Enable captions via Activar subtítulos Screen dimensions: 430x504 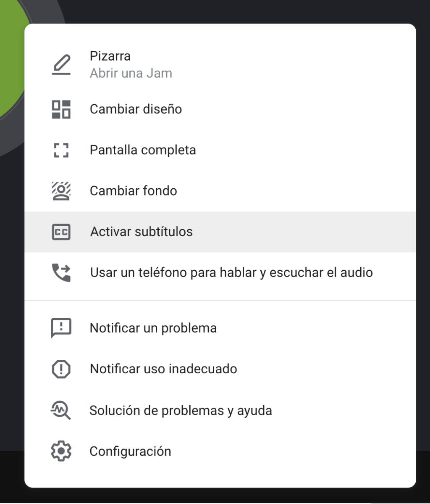[141, 232]
